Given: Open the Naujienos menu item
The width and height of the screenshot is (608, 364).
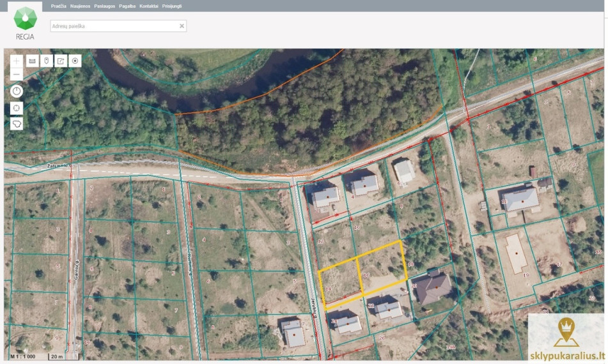Looking at the screenshot, I should click(x=81, y=6).
